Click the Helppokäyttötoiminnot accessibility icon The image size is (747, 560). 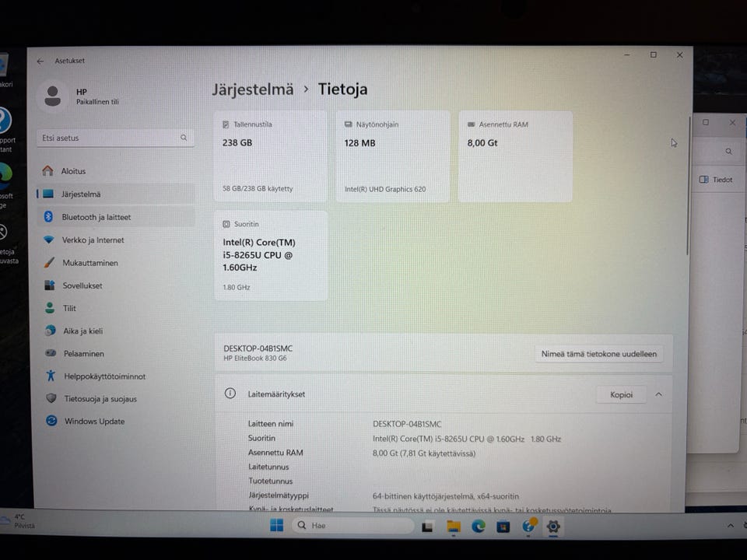pyautogui.click(x=51, y=376)
